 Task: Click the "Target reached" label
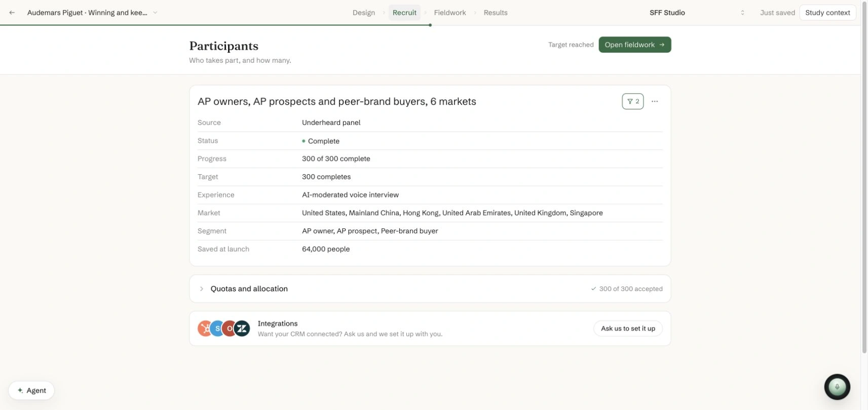(x=571, y=45)
